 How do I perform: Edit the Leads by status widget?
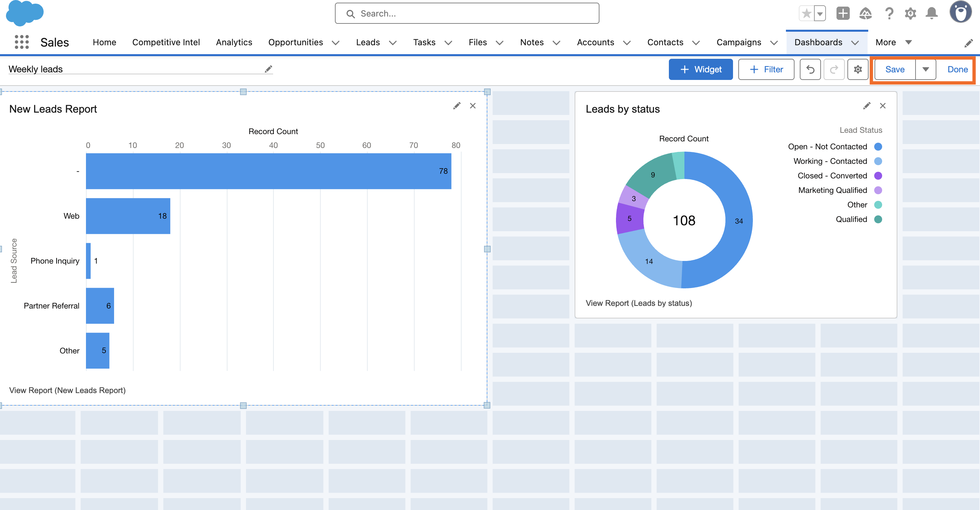pyautogui.click(x=867, y=106)
